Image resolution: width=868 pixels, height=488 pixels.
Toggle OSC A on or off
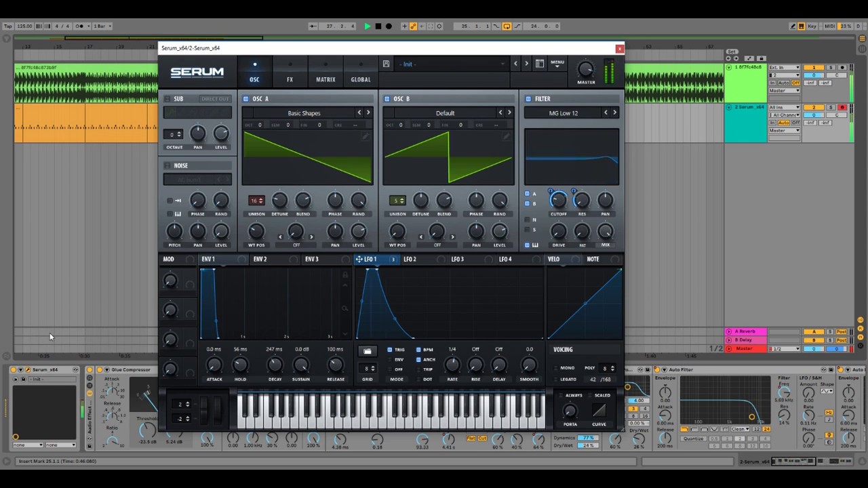click(246, 99)
